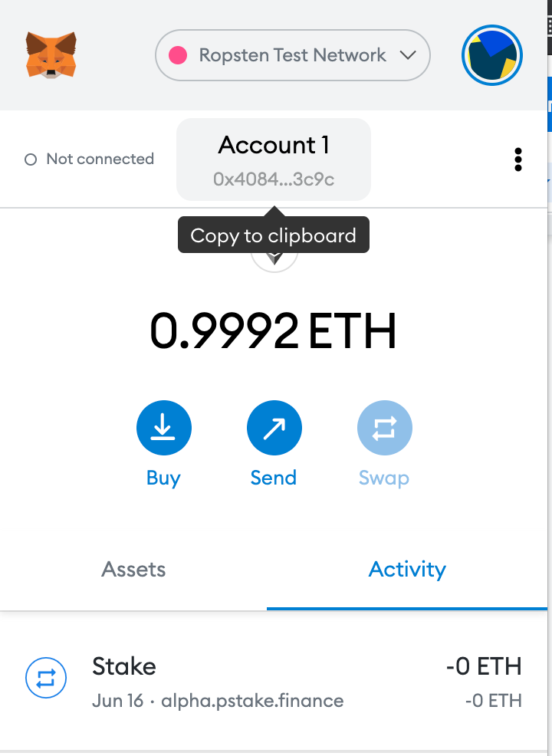Click the pink network color dot
552x756 pixels.
(x=178, y=55)
